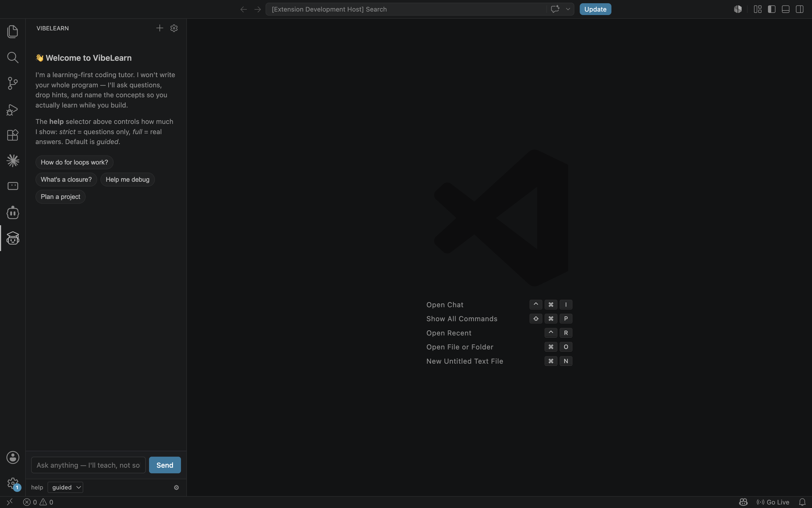
Task: Open the Extensions view
Action: 13,135
